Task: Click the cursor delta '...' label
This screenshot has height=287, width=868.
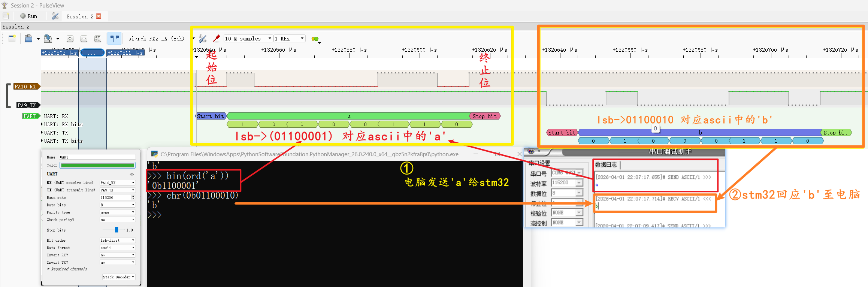Action: click(92, 53)
